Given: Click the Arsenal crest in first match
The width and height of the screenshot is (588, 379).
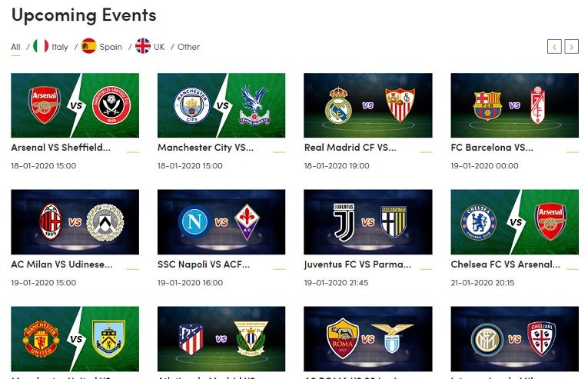Looking at the screenshot, I should (x=45, y=105).
